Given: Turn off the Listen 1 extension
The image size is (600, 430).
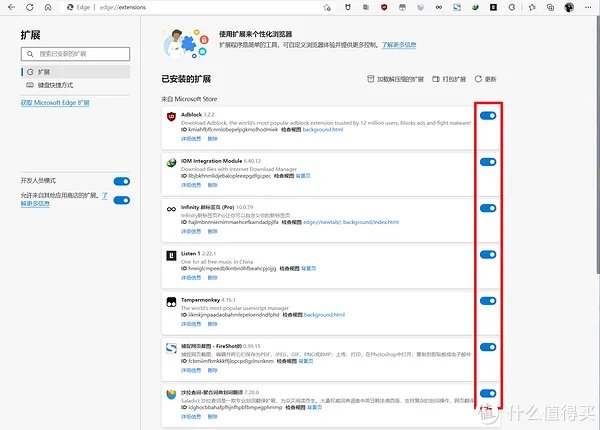Looking at the screenshot, I should pos(488,254).
